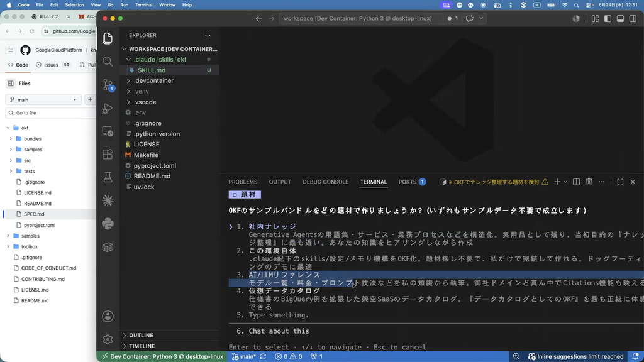644x362 pixels.
Task: Go forward in VS Code navigation
Action: click(x=271, y=18)
